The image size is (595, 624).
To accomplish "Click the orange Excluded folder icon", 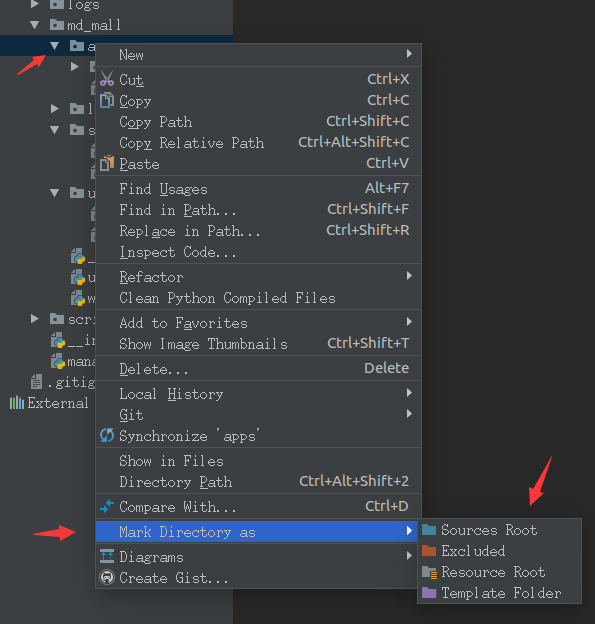I will point(429,550).
